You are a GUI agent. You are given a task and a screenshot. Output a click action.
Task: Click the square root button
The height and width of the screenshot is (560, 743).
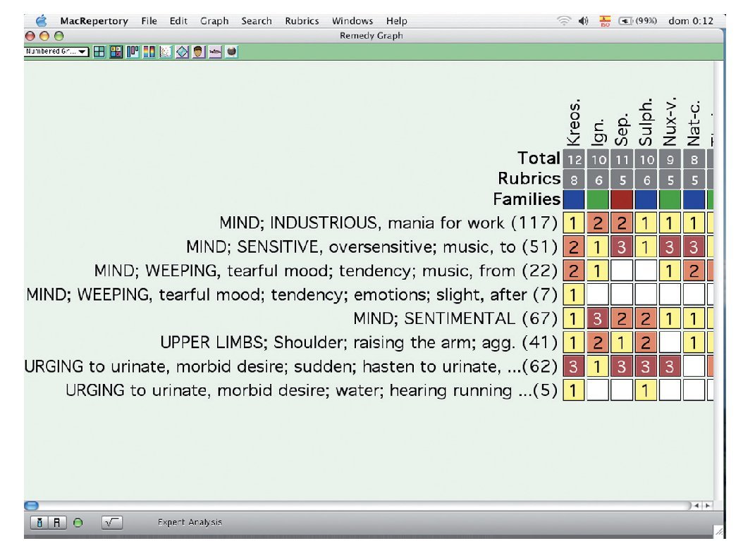(x=111, y=523)
